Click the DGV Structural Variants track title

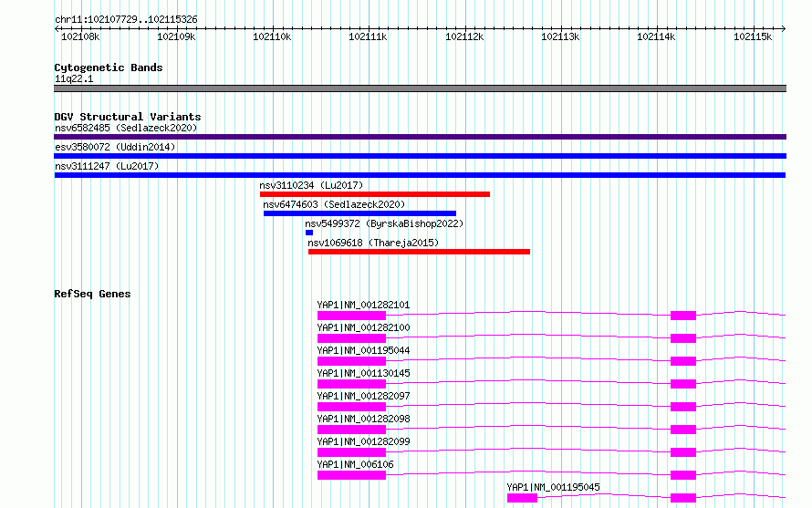(128, 117)
